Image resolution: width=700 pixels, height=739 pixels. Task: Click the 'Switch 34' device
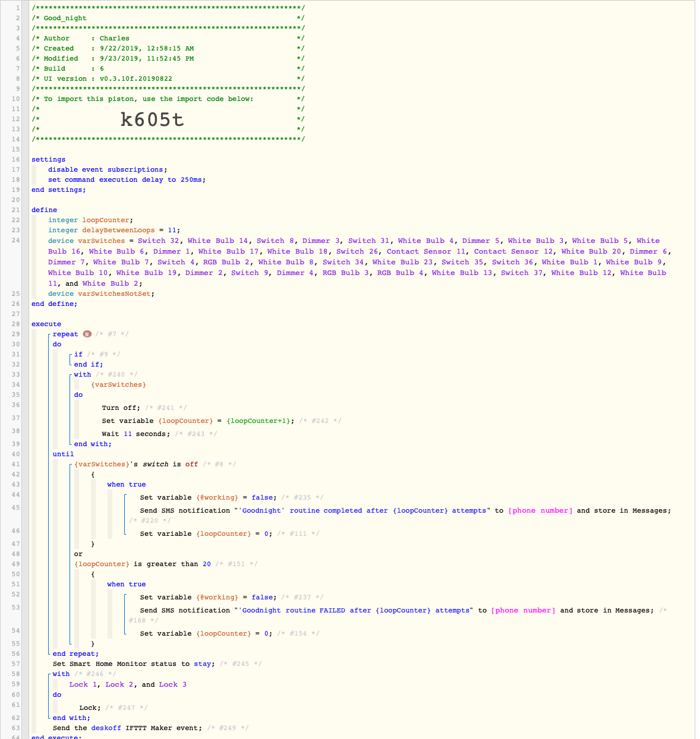[343, 262]
